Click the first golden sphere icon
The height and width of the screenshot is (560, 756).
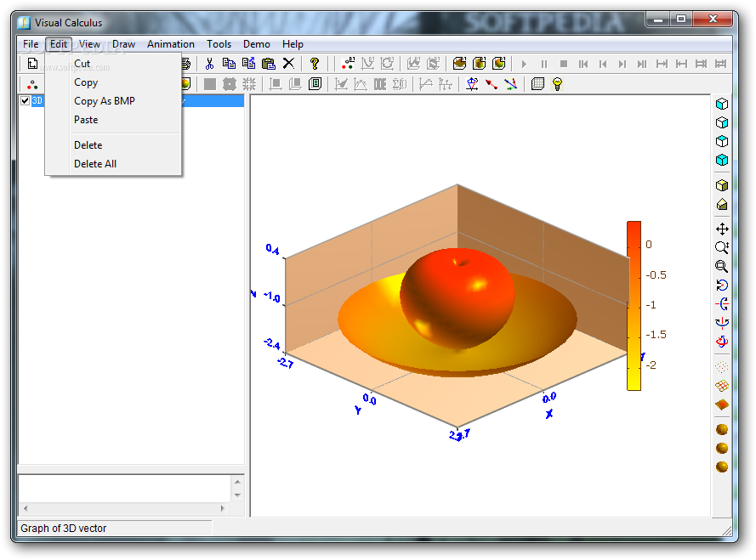tap(722, 429)
